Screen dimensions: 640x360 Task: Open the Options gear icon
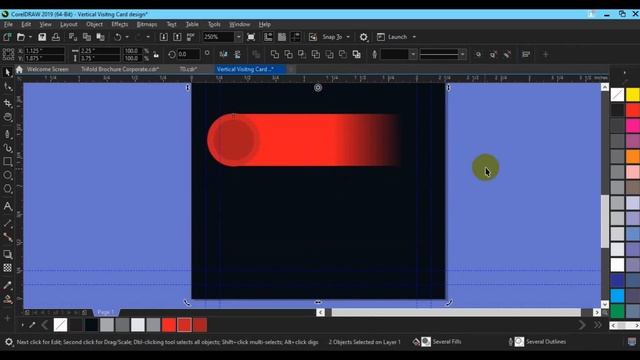click(363, 37)
